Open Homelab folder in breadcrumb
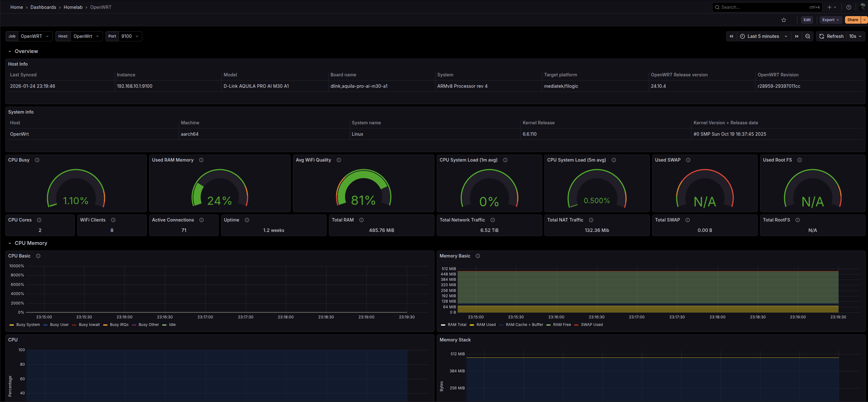 (73, 7)
